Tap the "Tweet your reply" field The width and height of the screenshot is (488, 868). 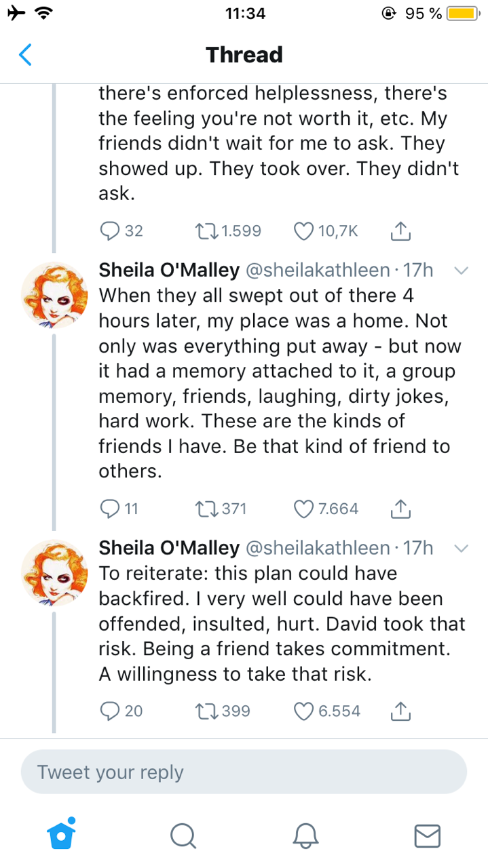(244, 772)
